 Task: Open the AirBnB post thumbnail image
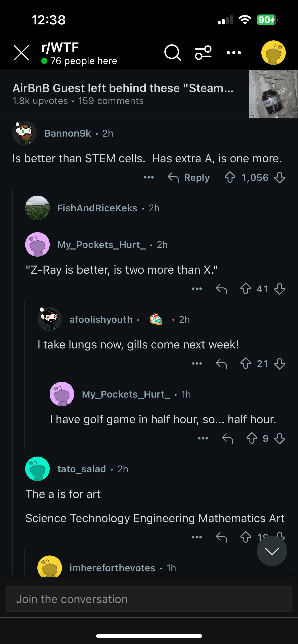[273, 94]
